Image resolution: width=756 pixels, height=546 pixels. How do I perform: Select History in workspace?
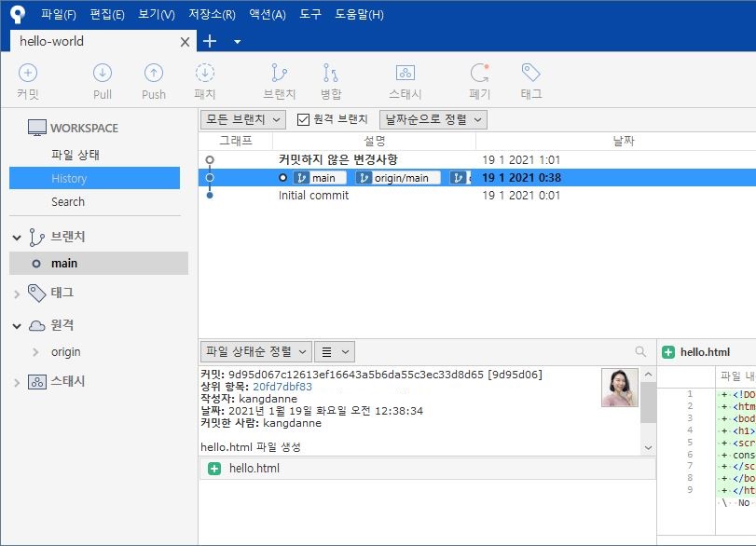point(94,178)
